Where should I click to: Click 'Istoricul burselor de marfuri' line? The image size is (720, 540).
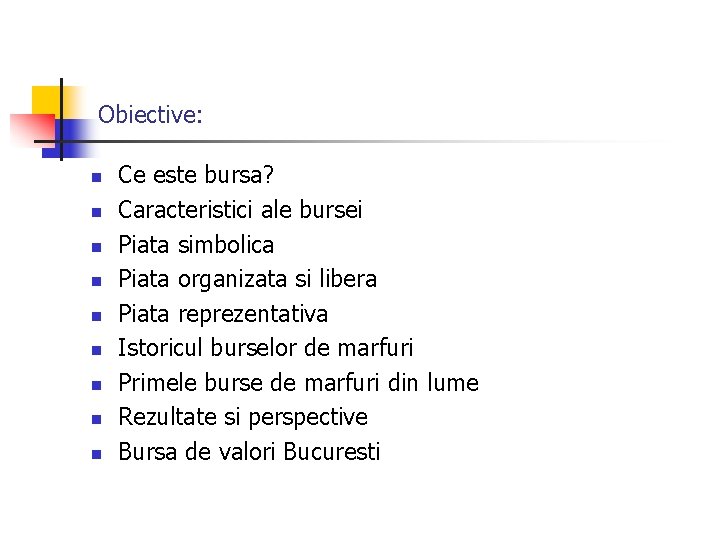[x=265, y=348]
